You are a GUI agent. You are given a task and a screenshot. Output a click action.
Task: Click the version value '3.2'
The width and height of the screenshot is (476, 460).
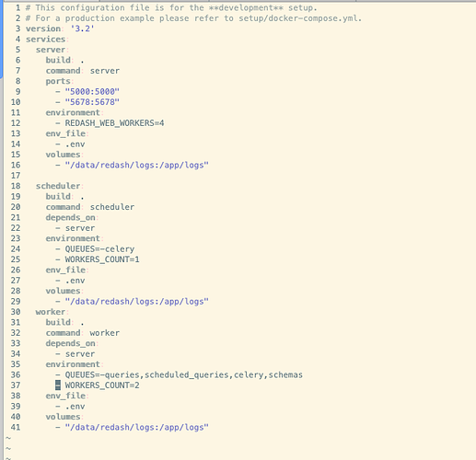[82, 29]
